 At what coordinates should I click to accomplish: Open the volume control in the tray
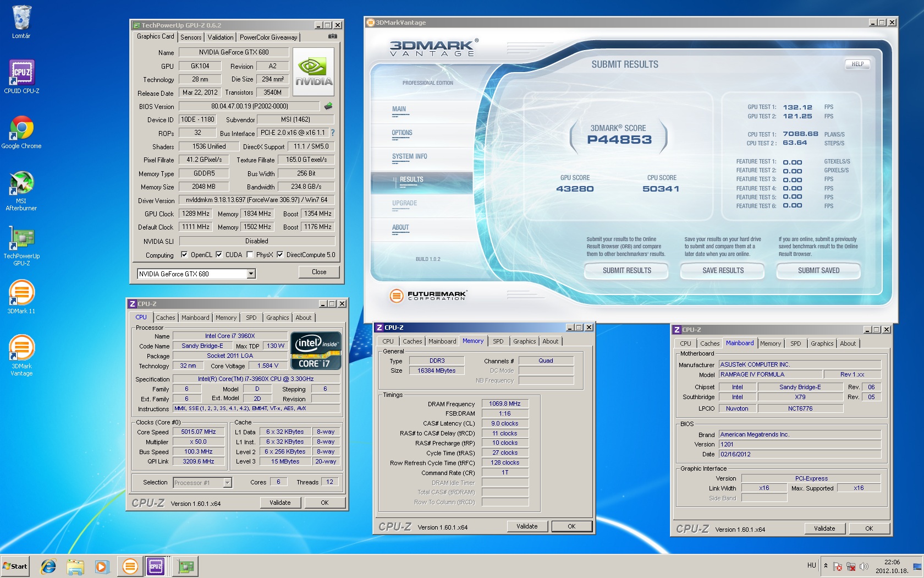(x=864, y=566)
